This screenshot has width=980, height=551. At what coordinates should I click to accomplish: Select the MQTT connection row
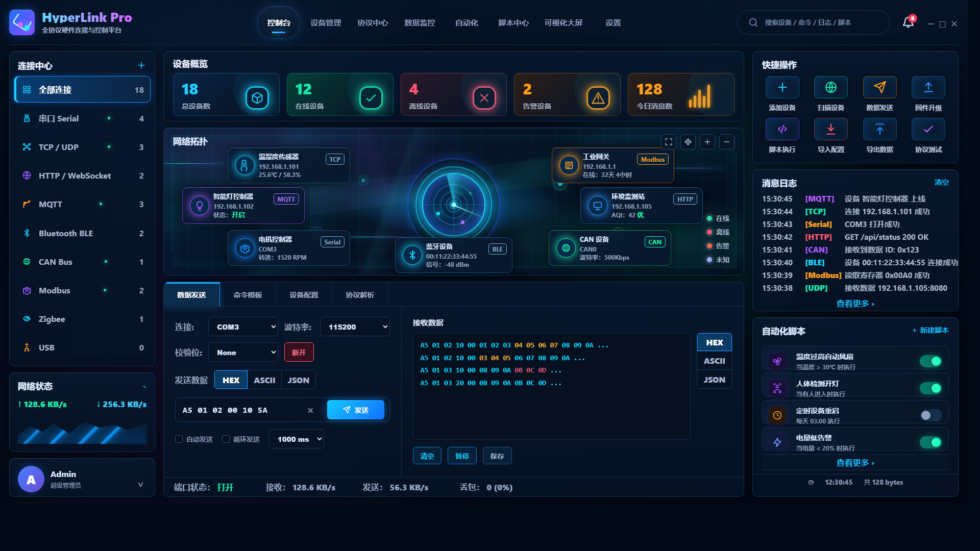click(x=82, y=204)
